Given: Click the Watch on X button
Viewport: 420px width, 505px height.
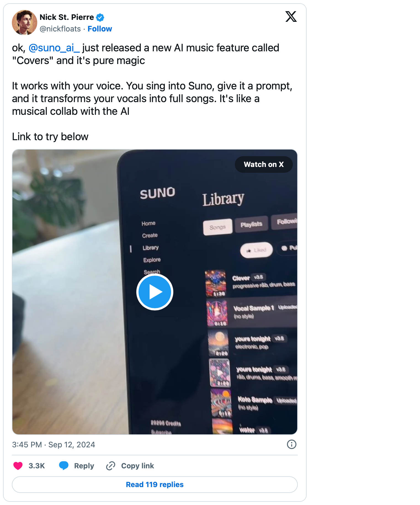Looking at the screenshot, I should tap(264, 164).
